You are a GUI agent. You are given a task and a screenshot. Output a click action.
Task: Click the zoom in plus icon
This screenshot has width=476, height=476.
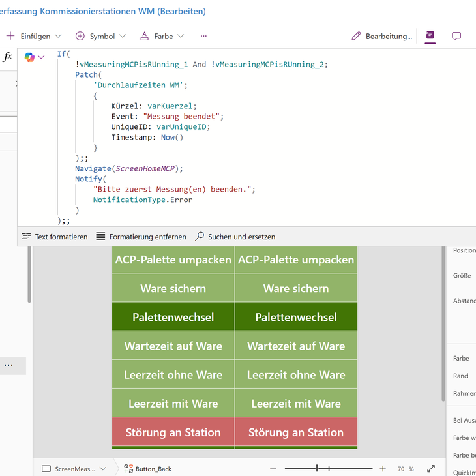click(x=383, y=469)
